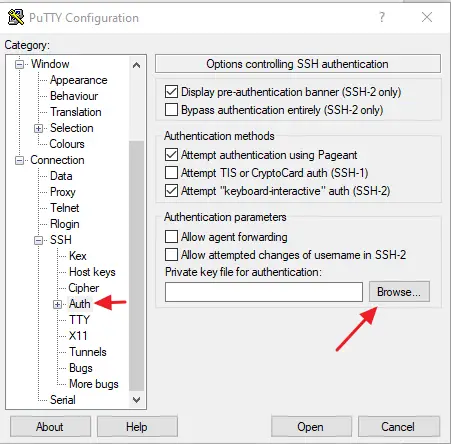Toggle Display pre-authentication banner checkbox
The height and width of the screenshot is (444, 451).
(171, 91)
